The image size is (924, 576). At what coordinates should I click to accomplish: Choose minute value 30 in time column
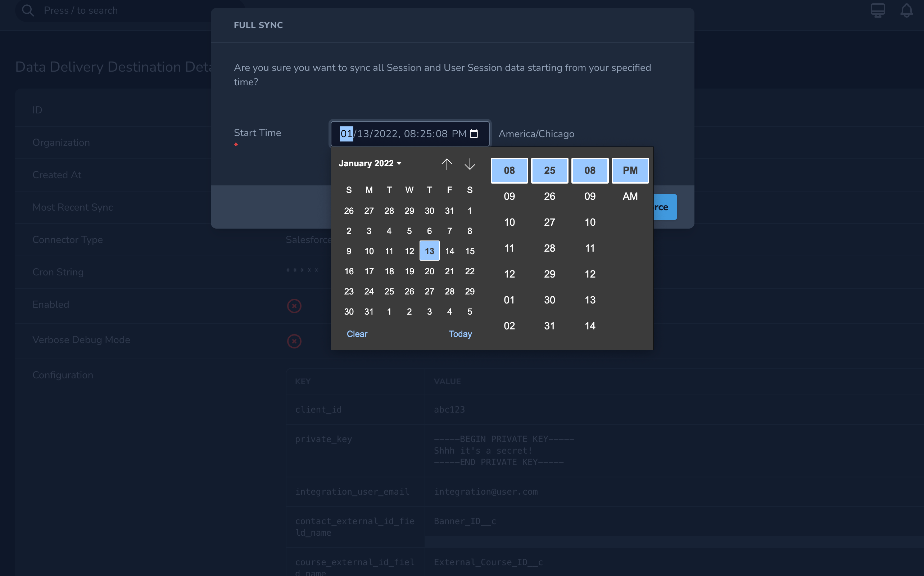pyautogui.click(x=549, y=300)
